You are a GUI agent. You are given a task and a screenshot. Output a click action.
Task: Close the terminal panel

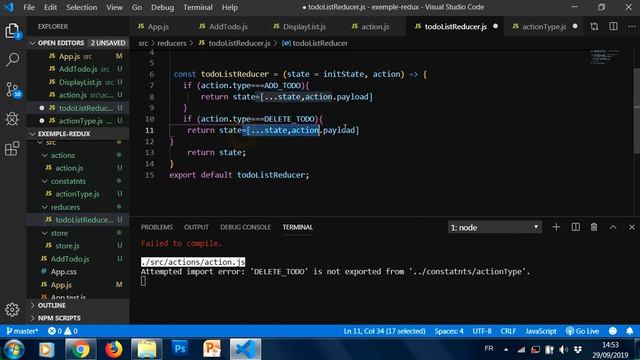click(632, 227)
